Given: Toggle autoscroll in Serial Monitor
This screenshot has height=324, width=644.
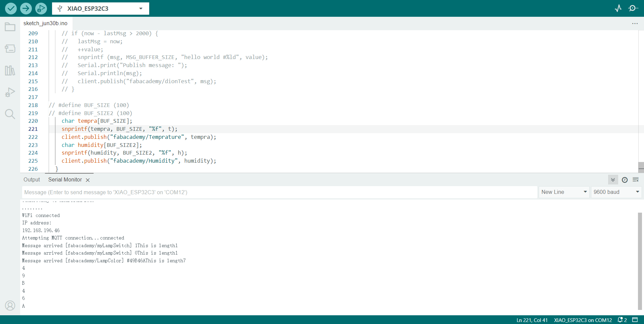Looking at the screenshot, I should coord(613,180).
